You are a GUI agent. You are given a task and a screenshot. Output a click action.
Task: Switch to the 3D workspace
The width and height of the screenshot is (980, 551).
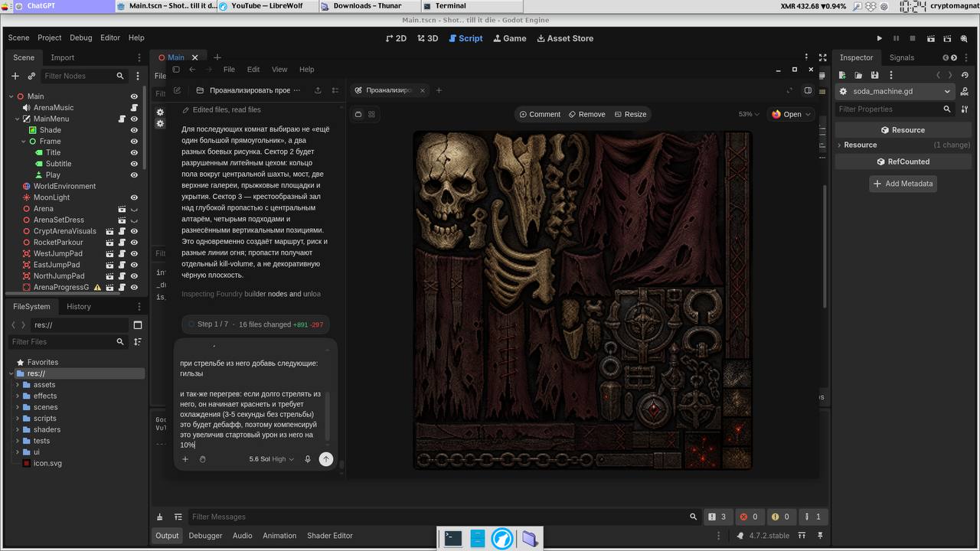pos(428,38)
